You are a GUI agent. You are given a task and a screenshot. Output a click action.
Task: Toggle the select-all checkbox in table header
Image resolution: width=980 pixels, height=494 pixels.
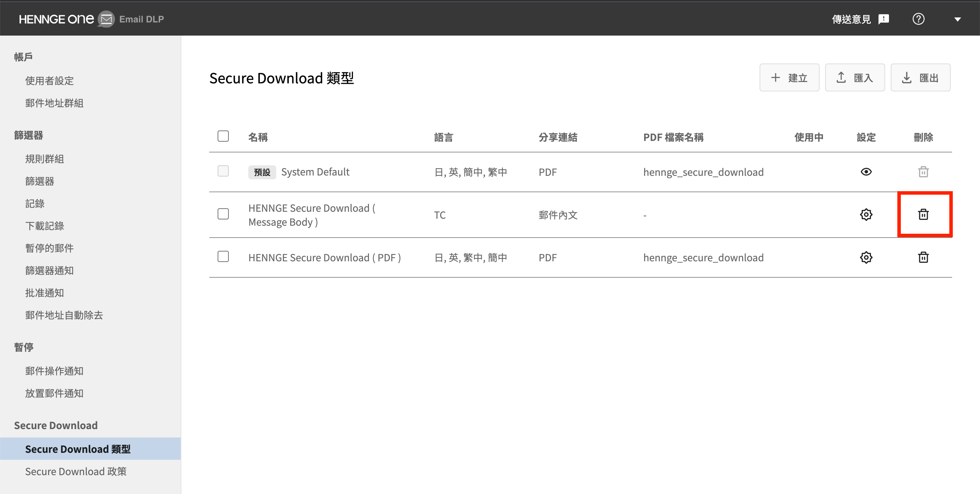[x=223, y=136]
